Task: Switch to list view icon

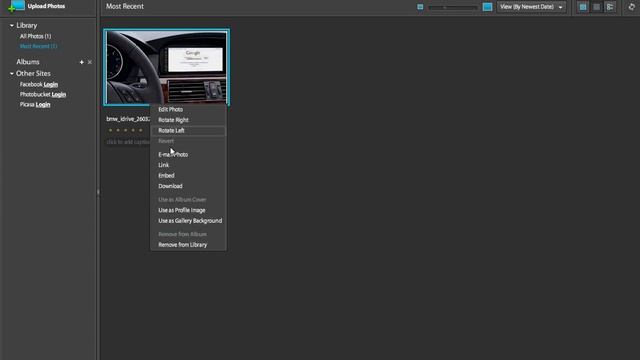Action: [x=596, y=7]
